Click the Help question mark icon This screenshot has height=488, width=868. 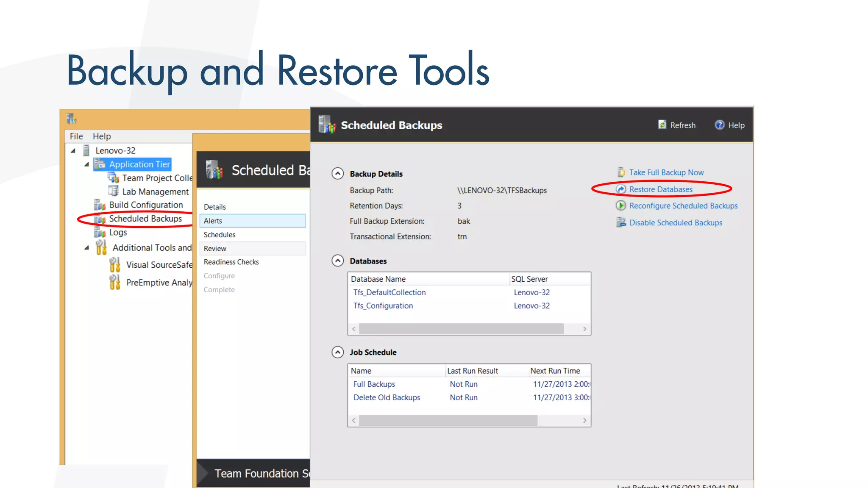[x=719, y=125]
